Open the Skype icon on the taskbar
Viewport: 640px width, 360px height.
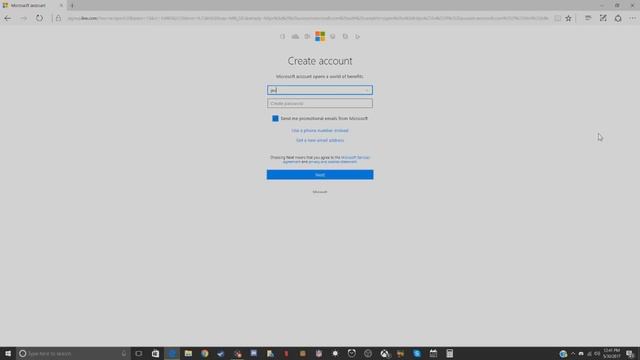tap(417, 353)
